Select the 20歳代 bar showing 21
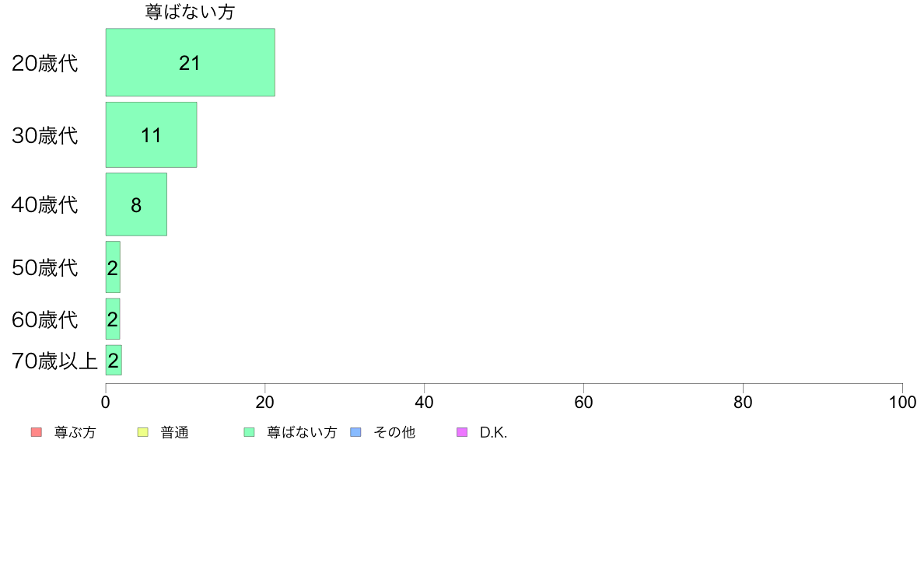The image size is (924, 572). click(191, 62)
